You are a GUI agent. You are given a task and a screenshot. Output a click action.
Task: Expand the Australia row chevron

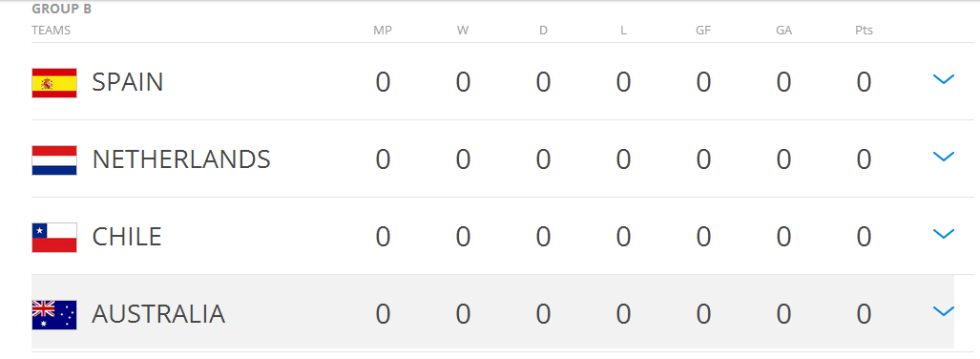tap(943, 311)
